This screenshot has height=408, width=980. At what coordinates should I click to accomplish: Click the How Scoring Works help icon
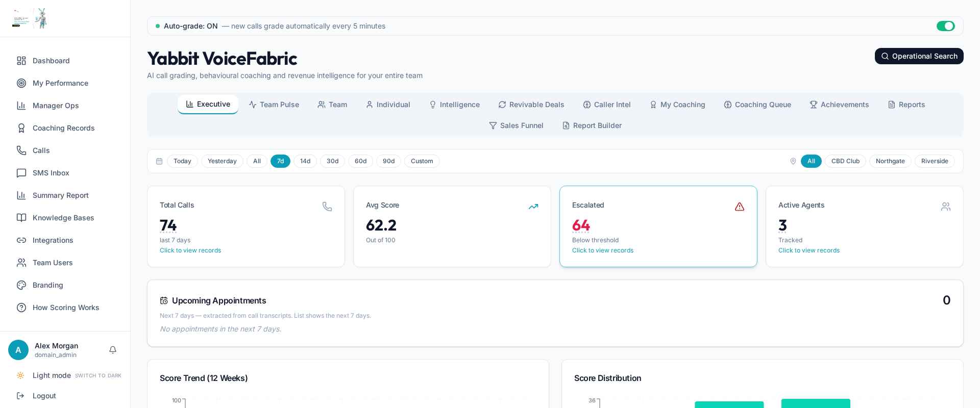tap(21, 308)
